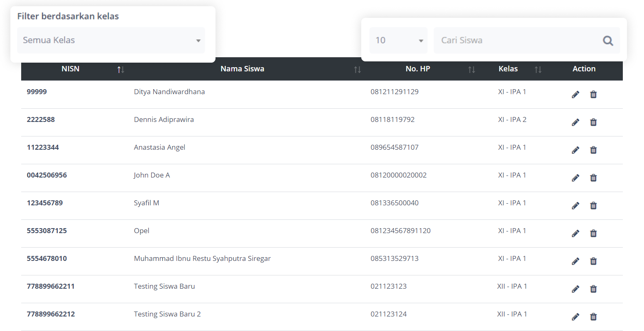Screen dimensions: 644x331
Task: Remove the Opel student entry
Action: click(x=593, y=234)
